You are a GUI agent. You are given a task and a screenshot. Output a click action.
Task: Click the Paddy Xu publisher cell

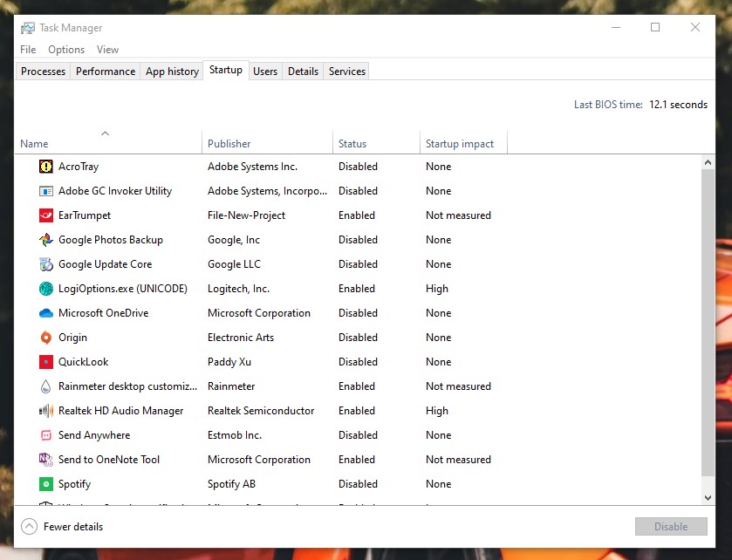[x=229, y=362]
